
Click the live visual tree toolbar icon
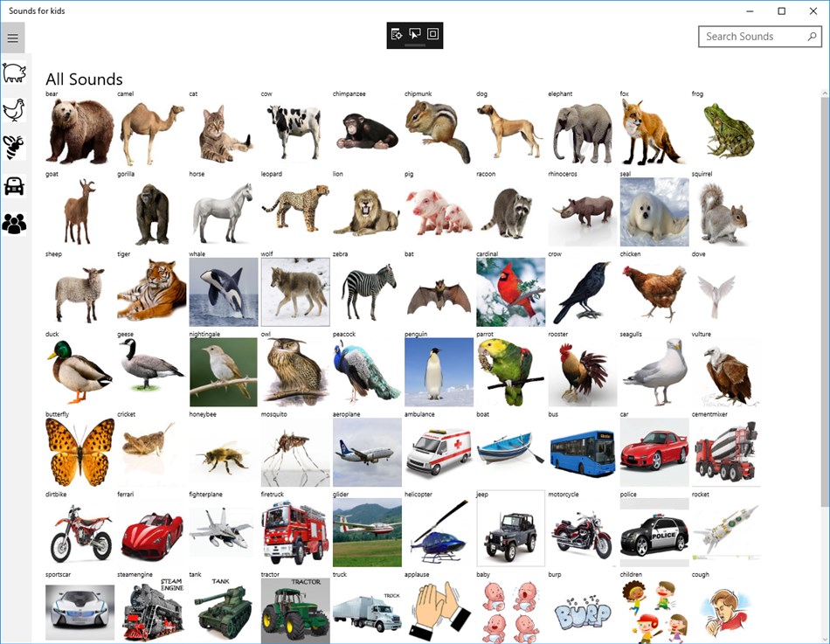click(397, 34)
